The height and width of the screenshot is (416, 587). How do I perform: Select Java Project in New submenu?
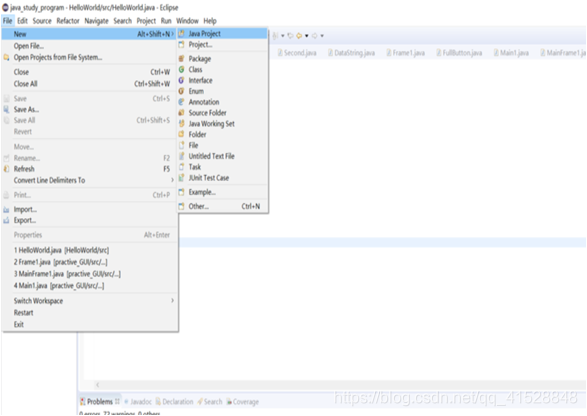click(222, 34)
